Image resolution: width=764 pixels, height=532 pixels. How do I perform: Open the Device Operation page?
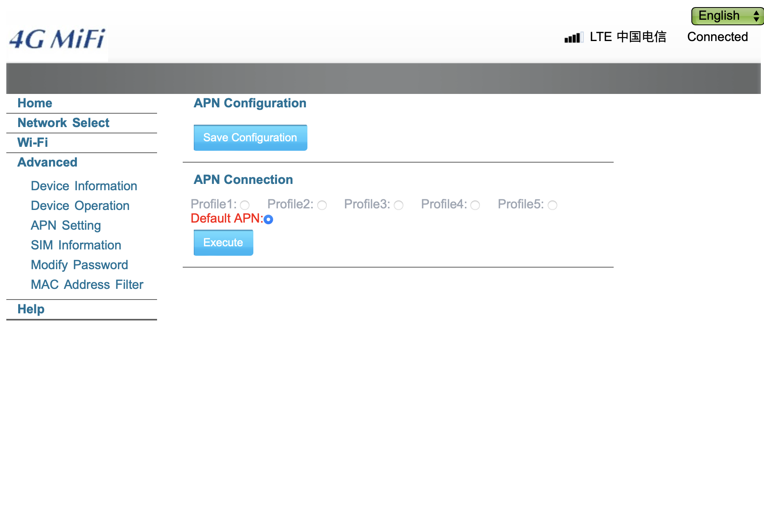(80, 206)
